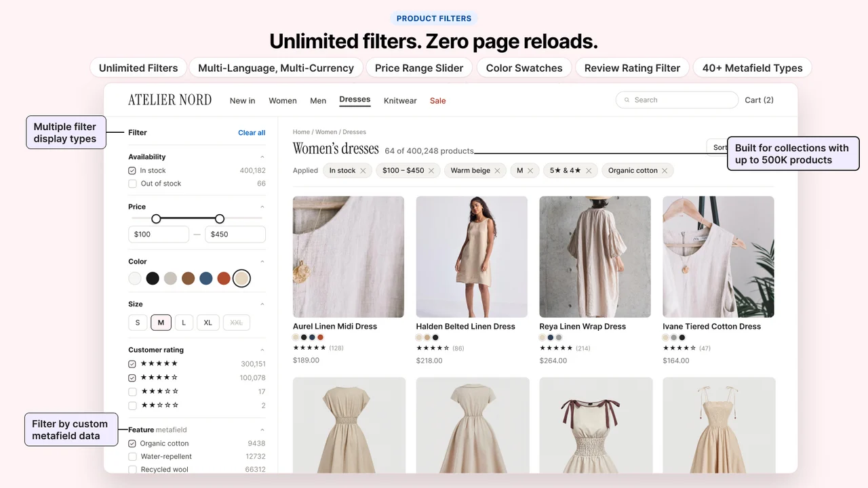Screen dimensions: 868x488
Task: Enable the Water-repellent feature checkbox
Action: [x=132, y=457]
